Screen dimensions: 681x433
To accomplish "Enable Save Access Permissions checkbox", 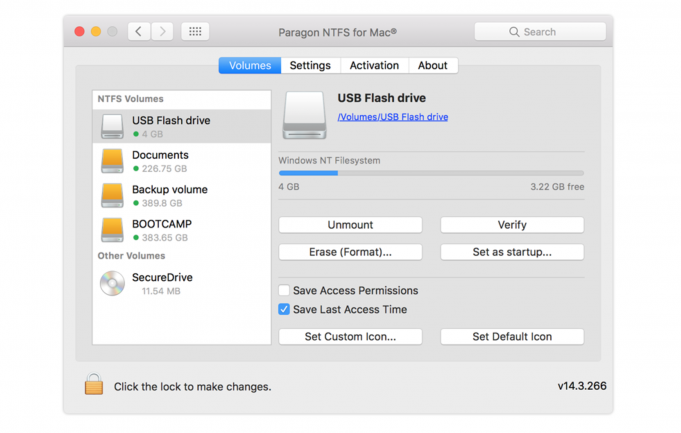I will pos(285,291).
